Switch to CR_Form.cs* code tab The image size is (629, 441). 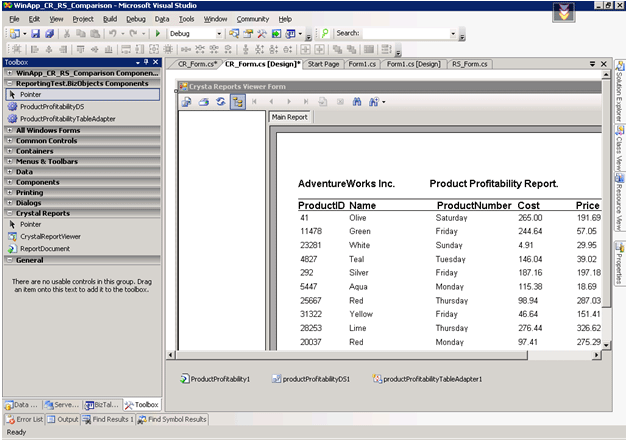(197, 64)
